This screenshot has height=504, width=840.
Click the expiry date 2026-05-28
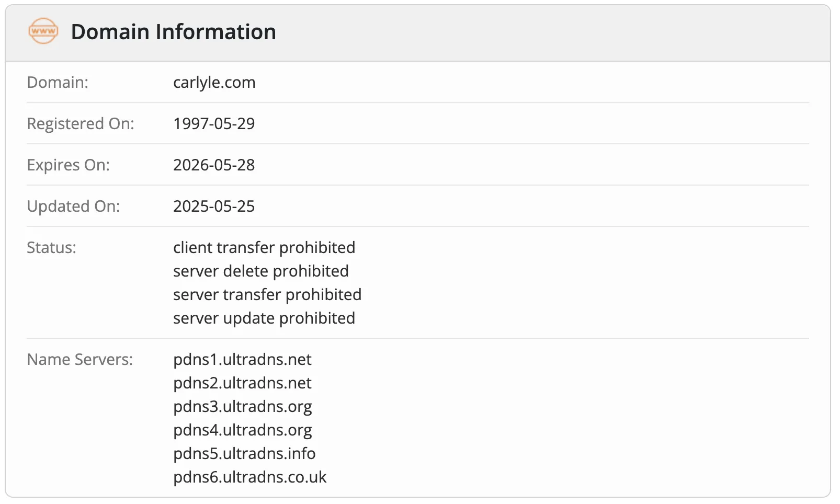pyautogui.click(x=214, y=165)
